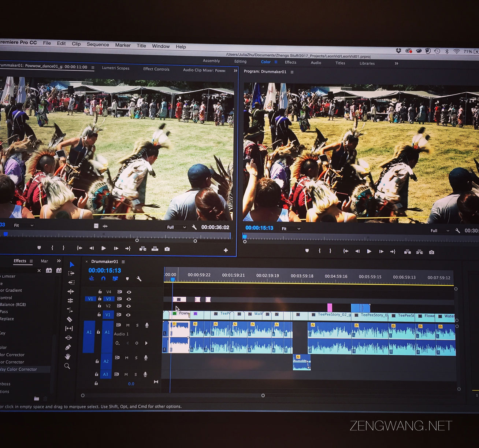Open timeline display settings wrench

click(x=139, y=279)
